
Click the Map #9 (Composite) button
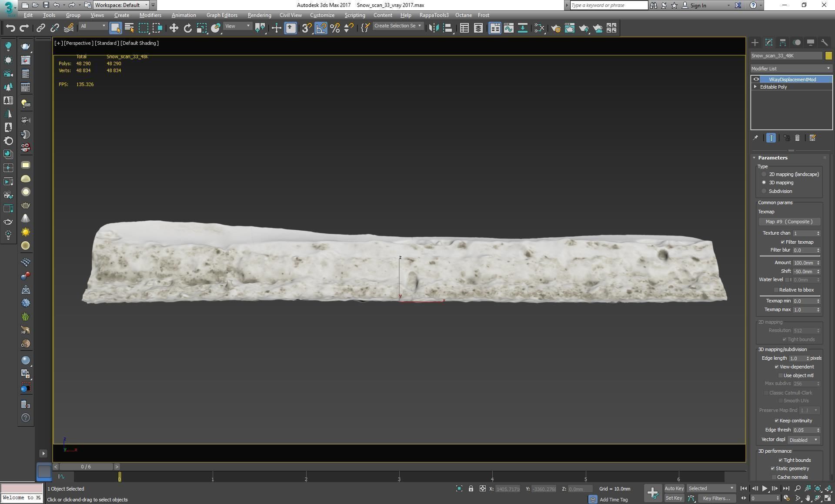[x=789, y=222]
